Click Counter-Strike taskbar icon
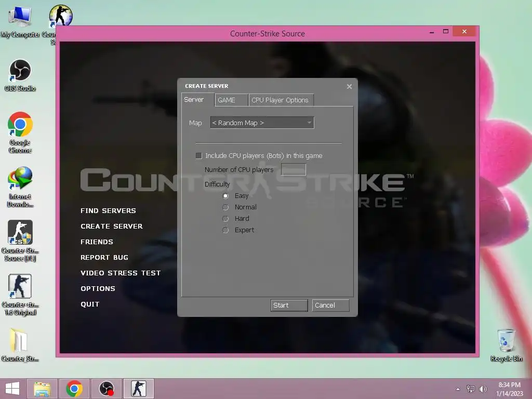The image size is (532, 399). click(138, 389)
